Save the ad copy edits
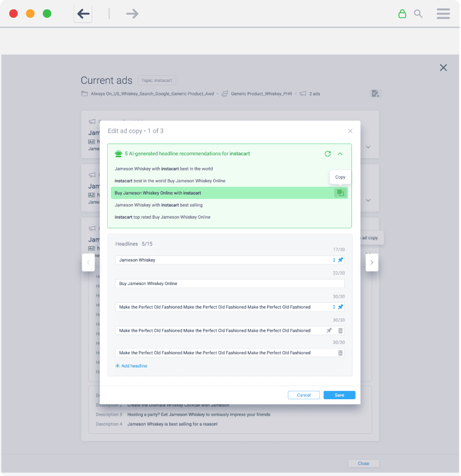This screenshot has height=476, width=461. click(x=339, y=395)
